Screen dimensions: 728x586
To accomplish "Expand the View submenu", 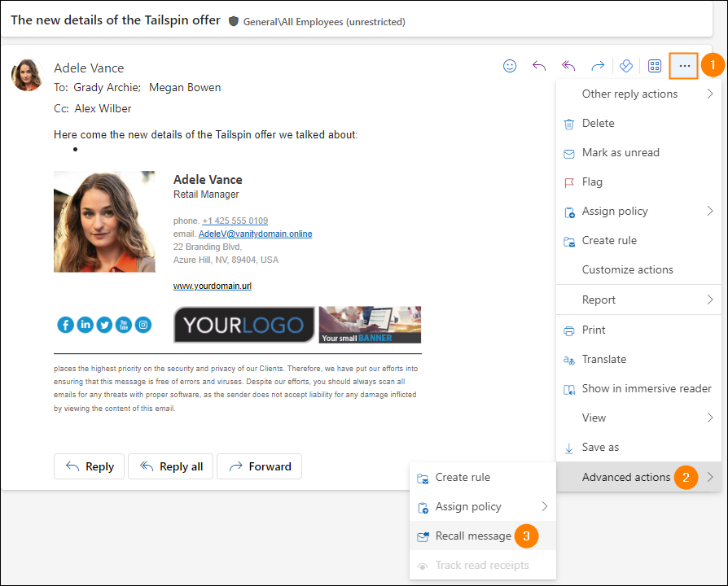I will (x=638, y=418).
